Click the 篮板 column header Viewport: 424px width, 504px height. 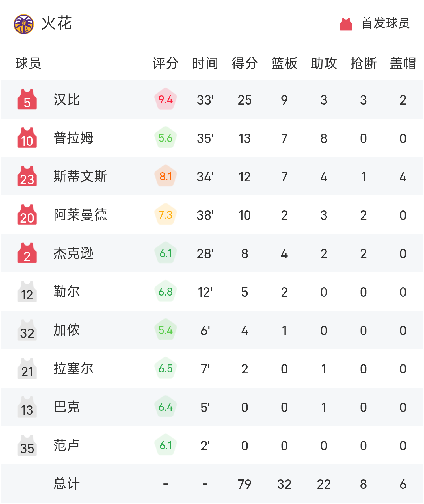284,63
